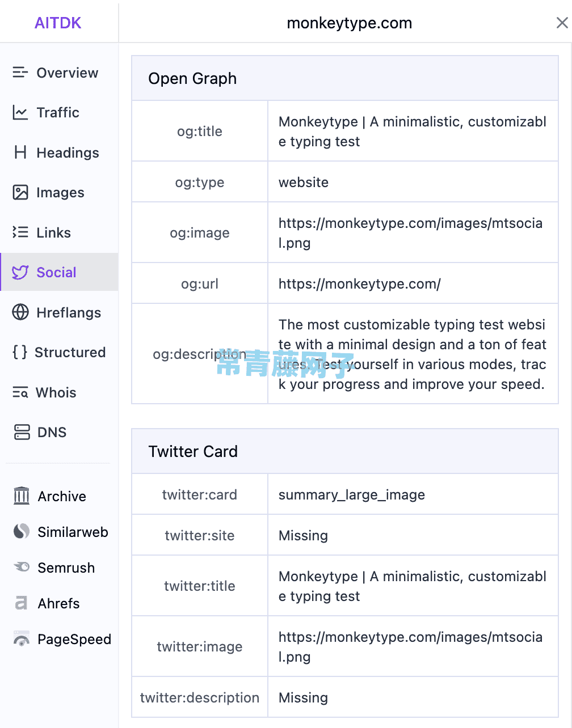The height and width of the screenshot is (728, 572).
Task: Show the Structured data label
Action: coord(70,352)
